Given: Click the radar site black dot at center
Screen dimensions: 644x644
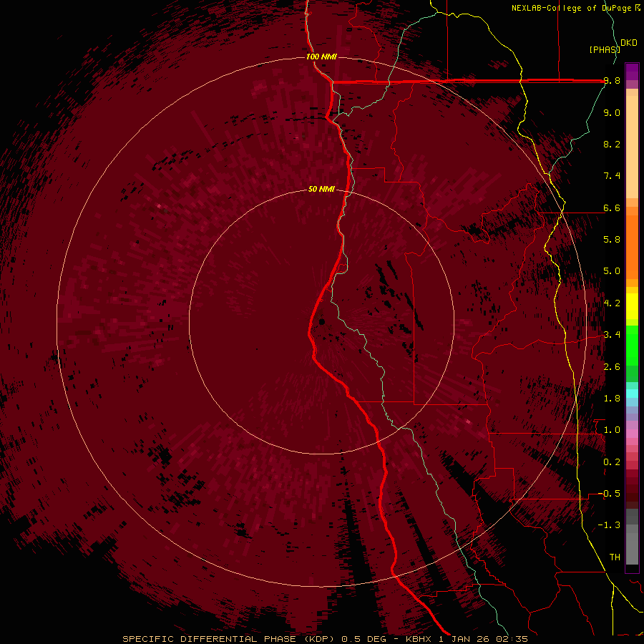Looking at the screenshot, I should click(322, 321).
